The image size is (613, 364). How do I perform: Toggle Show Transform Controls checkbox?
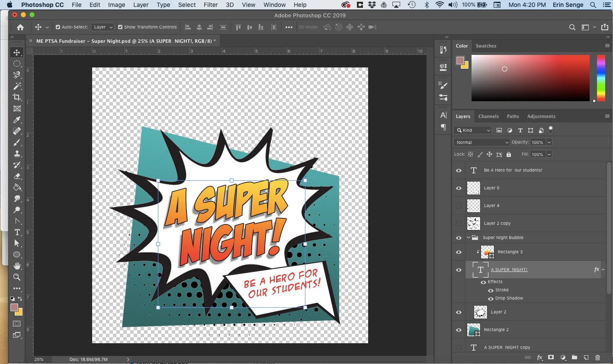point(120,27)
